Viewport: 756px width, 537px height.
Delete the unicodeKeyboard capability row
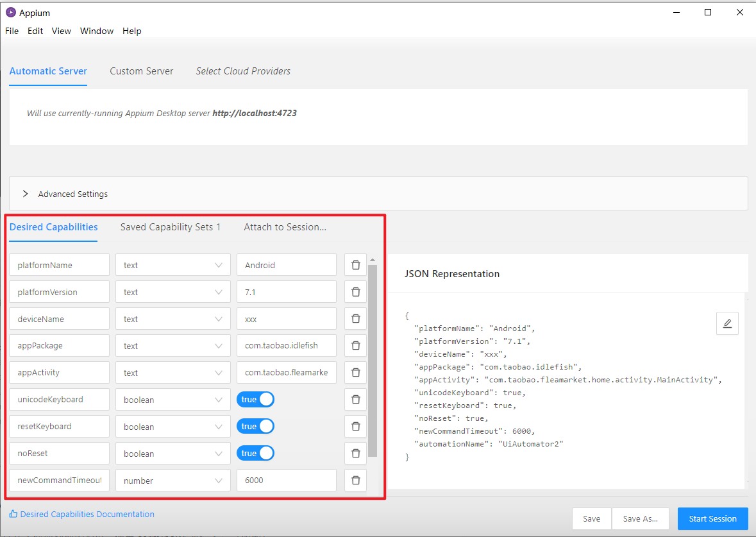coord(355,400)
